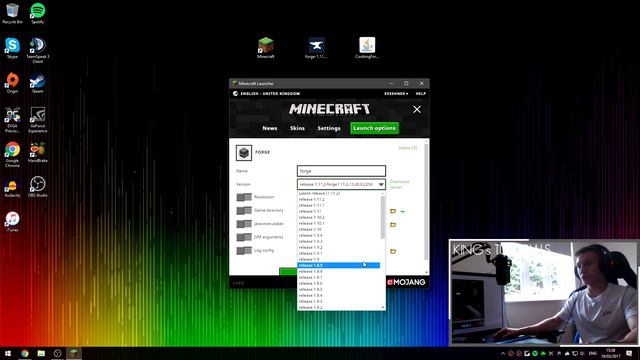Open the Windows Start menu
Image resolution: width=640 pixels, height=360 pixels.
8,353
